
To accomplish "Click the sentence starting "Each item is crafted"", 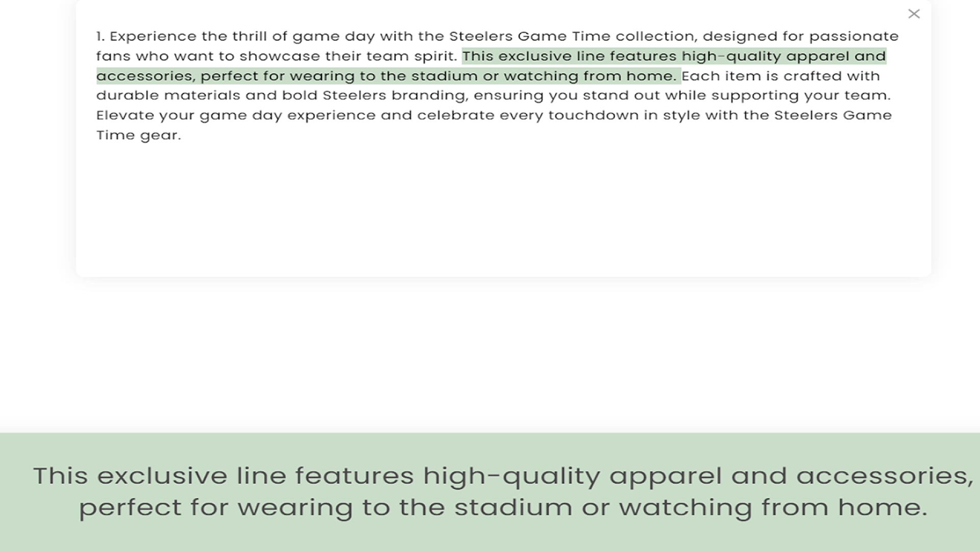I will [x=781, y=76].
